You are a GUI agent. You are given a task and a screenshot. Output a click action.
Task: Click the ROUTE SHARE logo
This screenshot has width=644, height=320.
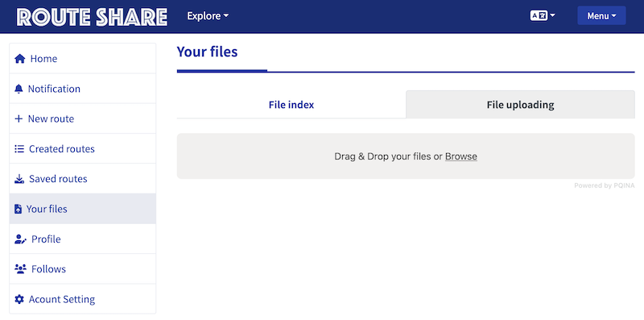click(x=92, y=16)
